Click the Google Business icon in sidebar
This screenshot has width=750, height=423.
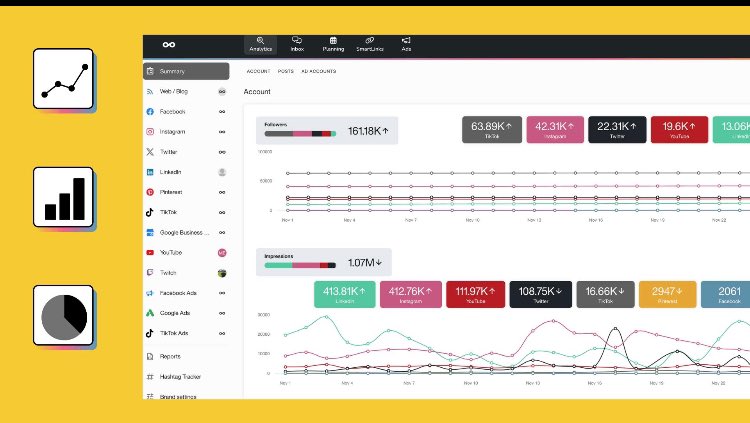[x=150, y=233]
